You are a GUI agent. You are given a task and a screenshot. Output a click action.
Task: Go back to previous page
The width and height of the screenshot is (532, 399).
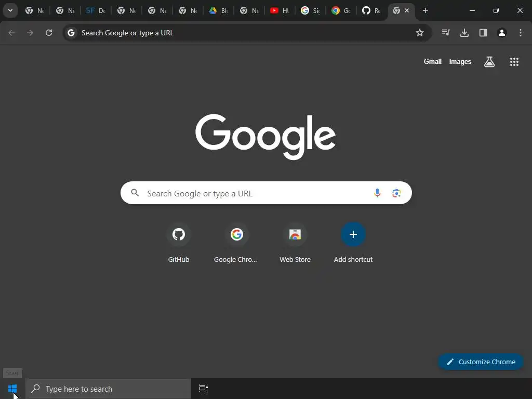pos(11,33)
